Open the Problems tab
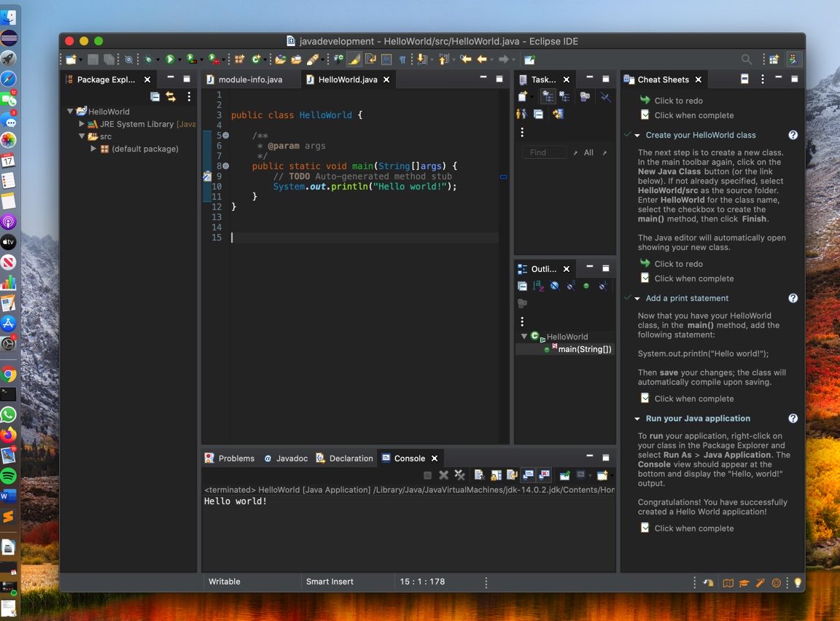 tap(230, 458)
